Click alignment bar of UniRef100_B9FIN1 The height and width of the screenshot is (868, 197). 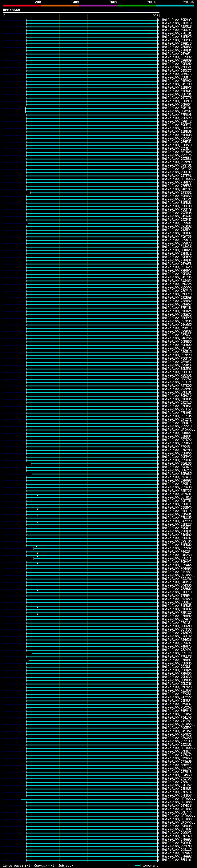(92, 108)
